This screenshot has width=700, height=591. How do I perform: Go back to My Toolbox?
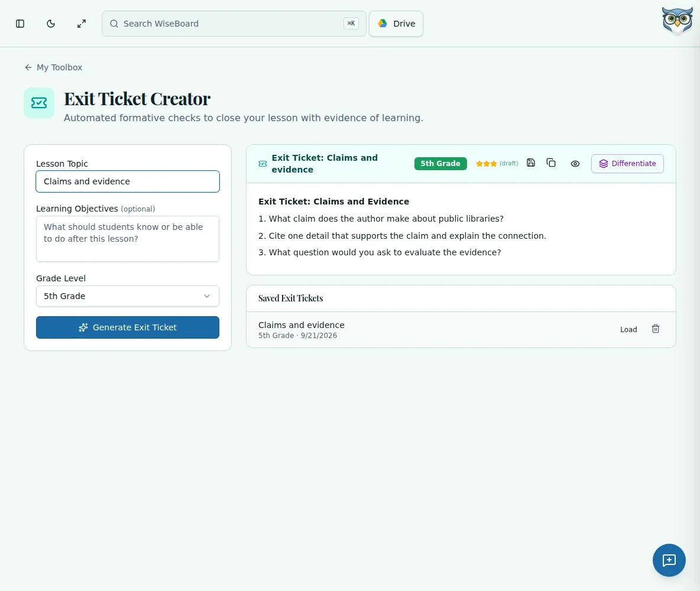click(x=54, y=67)
